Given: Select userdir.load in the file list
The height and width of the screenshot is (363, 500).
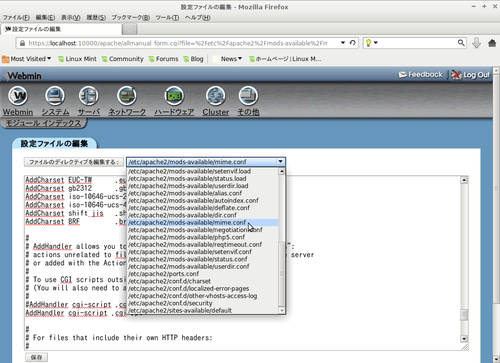Looking at the screenshot, I should coord(203,186).
